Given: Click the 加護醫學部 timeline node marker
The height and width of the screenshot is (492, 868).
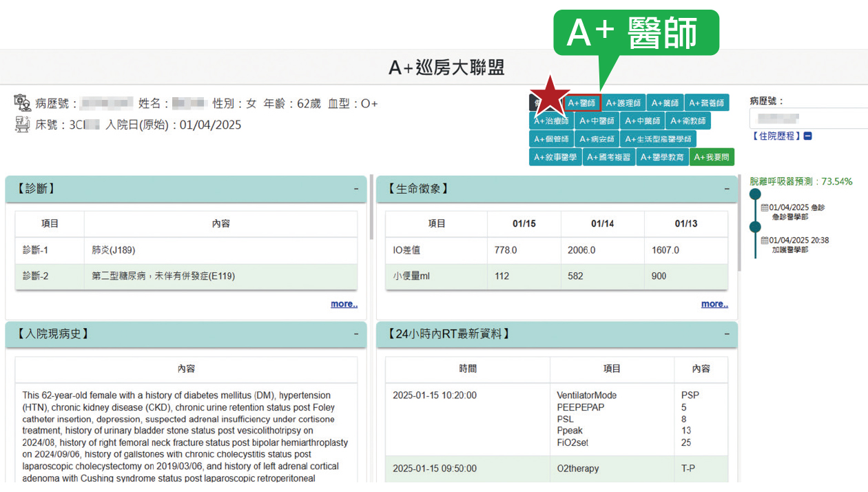Looking at the screenshot, I should point(755,227).
